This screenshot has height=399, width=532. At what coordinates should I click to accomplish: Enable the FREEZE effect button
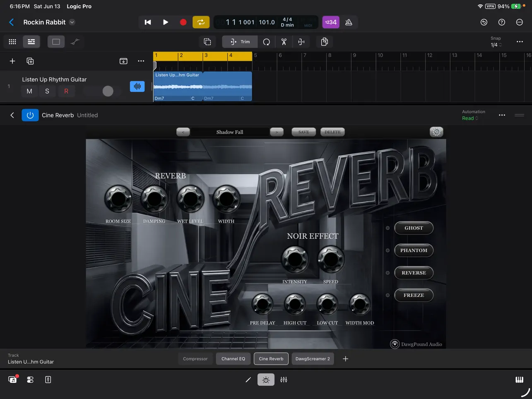tap(414, 295)
